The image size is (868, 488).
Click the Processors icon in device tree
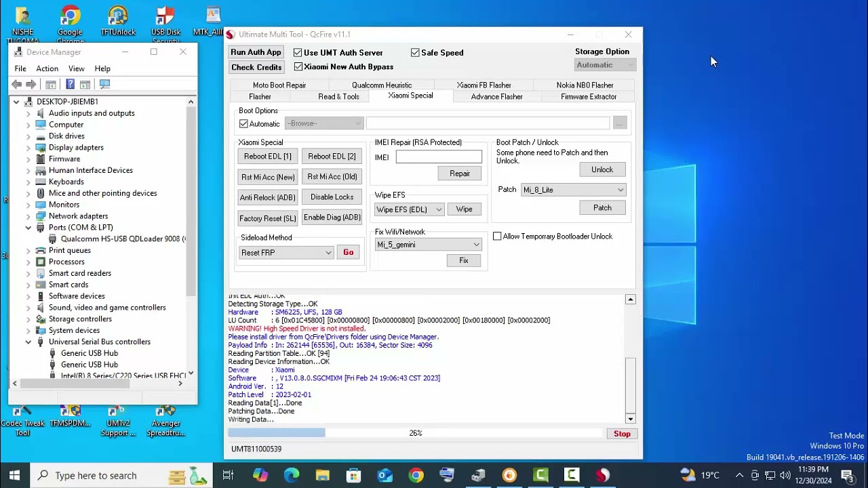(x=41, y=262)
